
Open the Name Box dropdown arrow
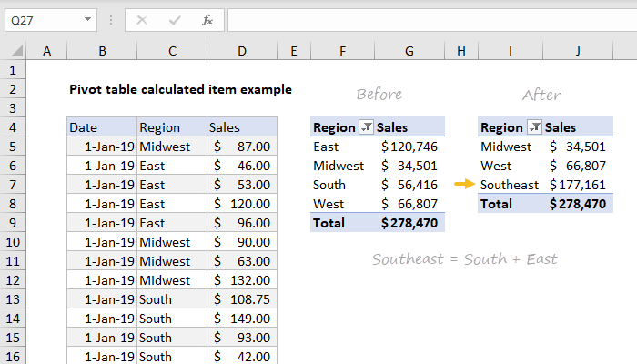(x=87, y=19)
